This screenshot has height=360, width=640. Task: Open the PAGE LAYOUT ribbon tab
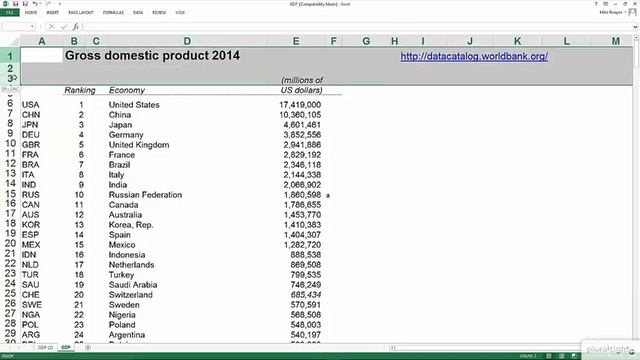pos(81,13)
